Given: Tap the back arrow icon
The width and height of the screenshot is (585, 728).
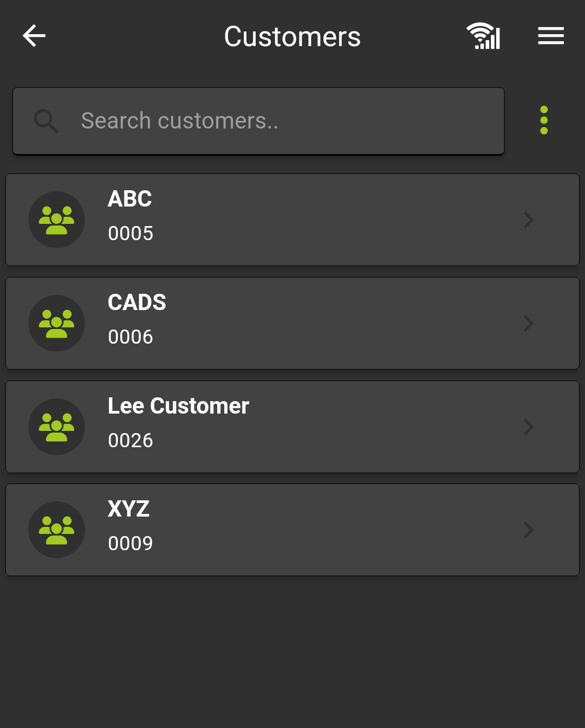Looking at the screenshot, I should click(x=34, y=36).
